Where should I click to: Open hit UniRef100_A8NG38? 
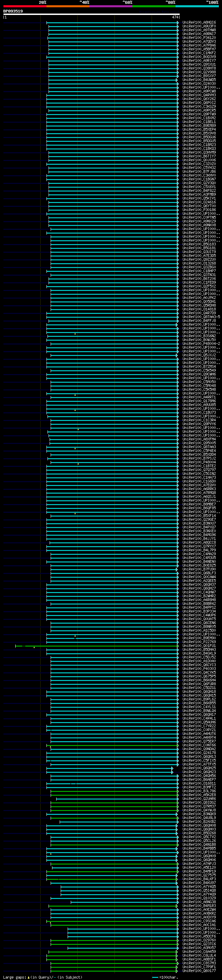[199, 902]
